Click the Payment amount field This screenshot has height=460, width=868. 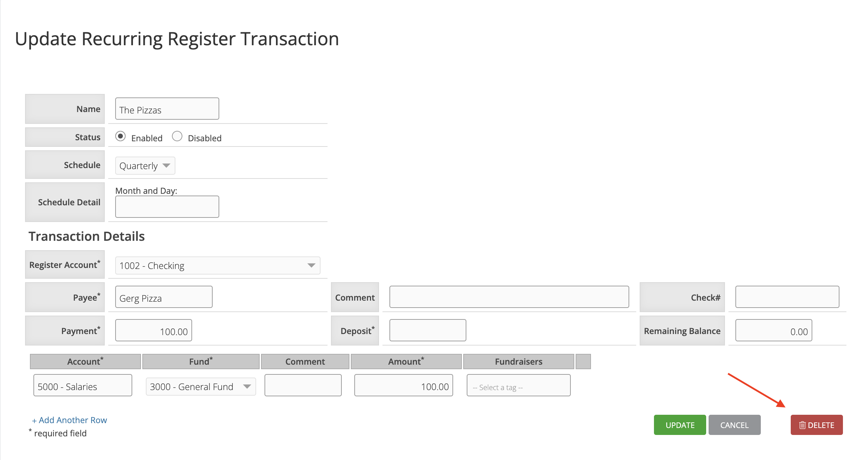point(153,330)
